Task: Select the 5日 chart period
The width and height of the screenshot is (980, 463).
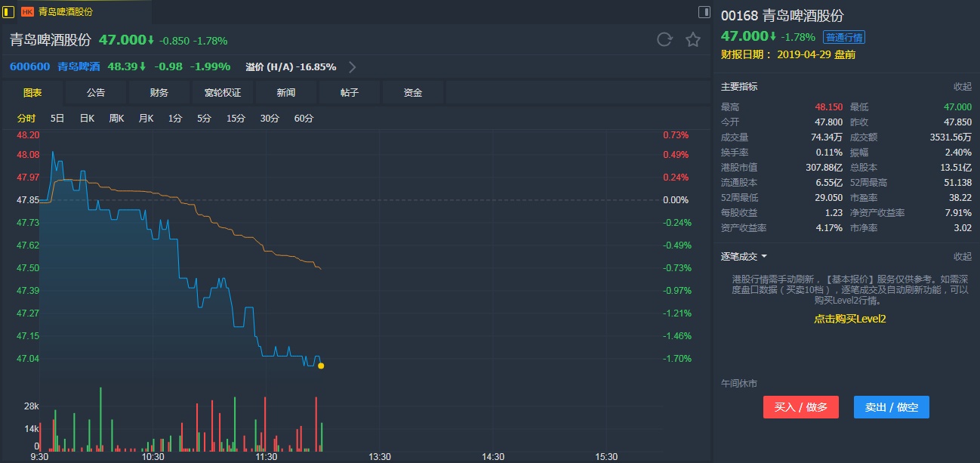Action: pos(57,118)
